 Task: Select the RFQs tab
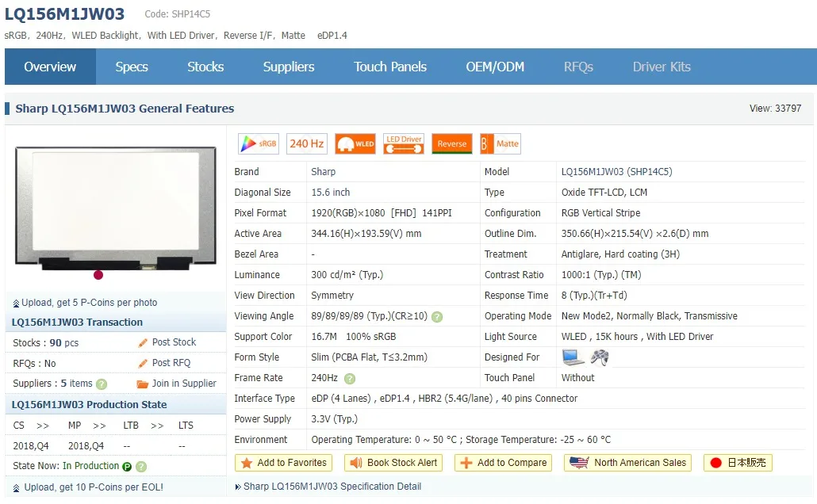tap(578, 67)
